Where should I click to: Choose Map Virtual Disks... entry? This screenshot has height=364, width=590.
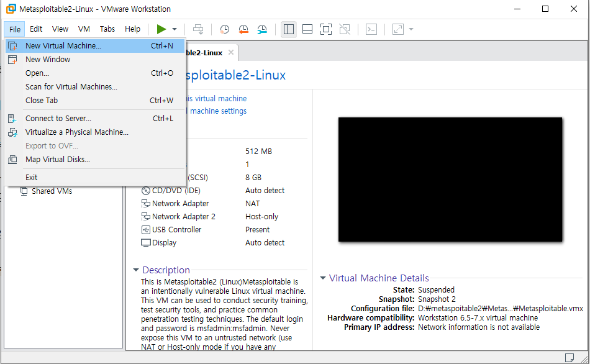[x=95, y=160]
